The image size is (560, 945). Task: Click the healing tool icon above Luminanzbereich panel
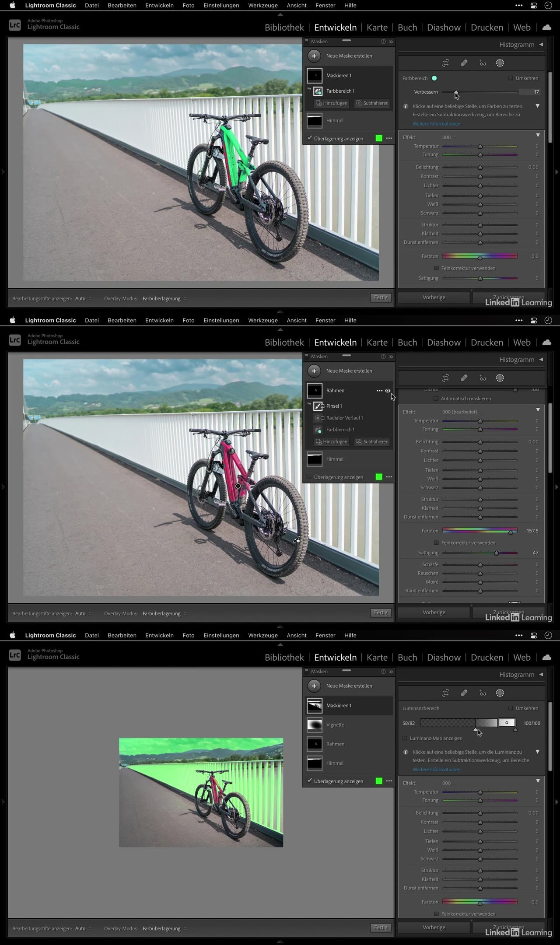click(464, 693)
